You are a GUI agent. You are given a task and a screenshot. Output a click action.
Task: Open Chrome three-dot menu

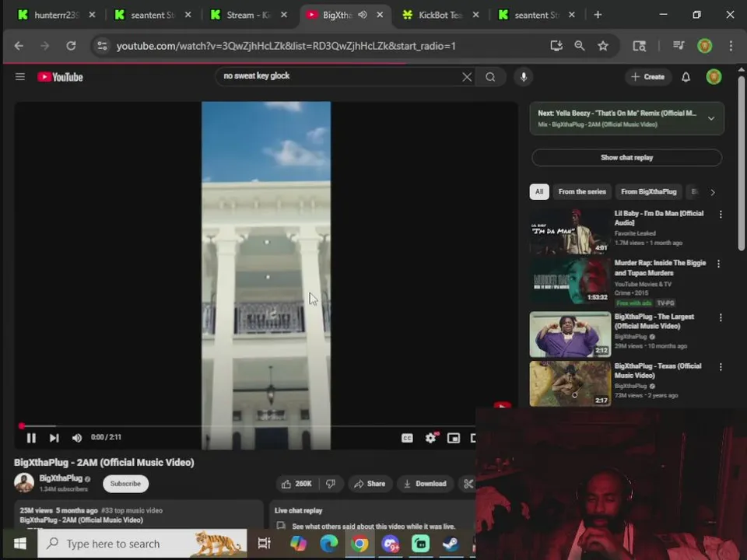[731, 46]
